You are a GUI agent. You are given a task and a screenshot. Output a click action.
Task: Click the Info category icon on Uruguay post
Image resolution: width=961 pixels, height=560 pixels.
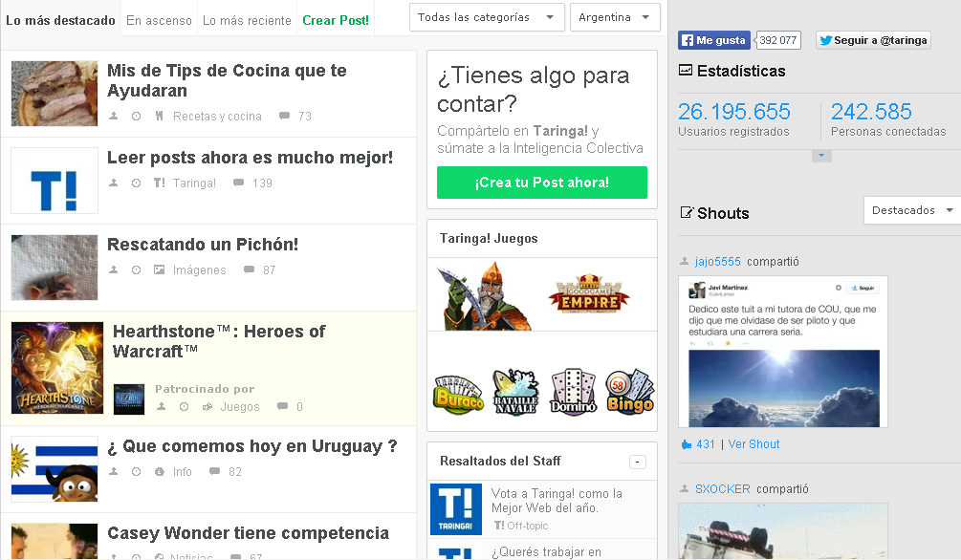click(160, 471)
